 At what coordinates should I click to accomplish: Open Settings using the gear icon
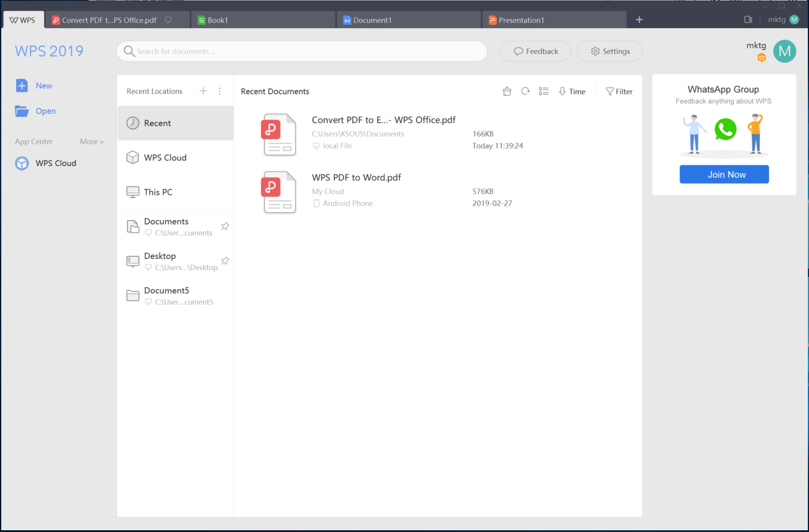pos(609,51)
